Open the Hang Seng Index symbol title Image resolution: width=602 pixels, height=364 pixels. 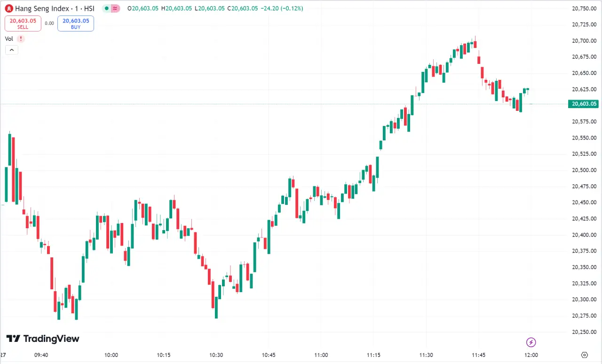(x=55, y=8)
